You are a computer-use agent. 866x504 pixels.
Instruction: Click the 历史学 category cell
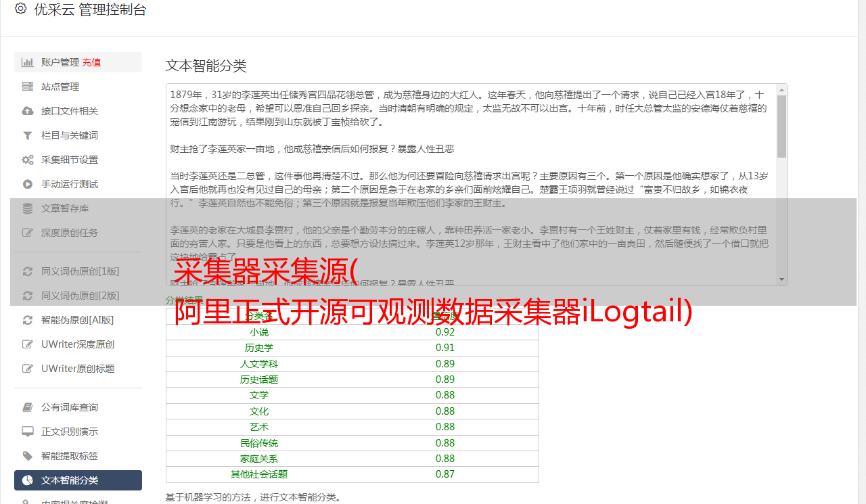(259, 348)
